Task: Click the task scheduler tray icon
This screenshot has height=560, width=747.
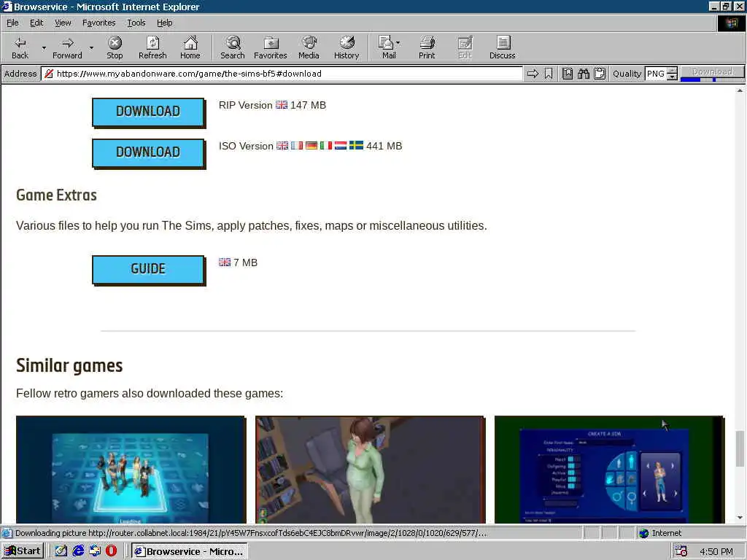Action: (x=681, y=551)
